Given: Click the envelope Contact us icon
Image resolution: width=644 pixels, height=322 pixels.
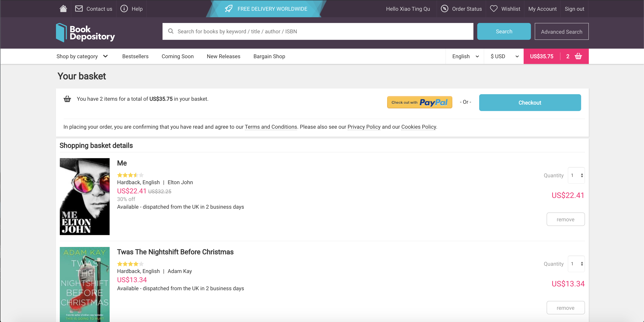Looking at the screenshot, I should click(79, 9).
